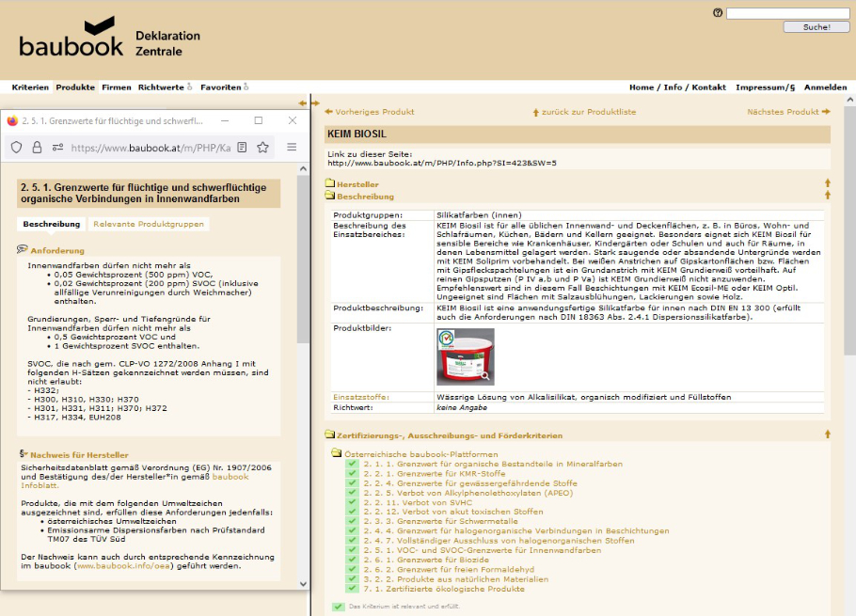Screen dimensions: 856x616
Task: Click the Zertifizierungs-kriterien folder icon
Action: pyautogui.click(x=330, y=434)
